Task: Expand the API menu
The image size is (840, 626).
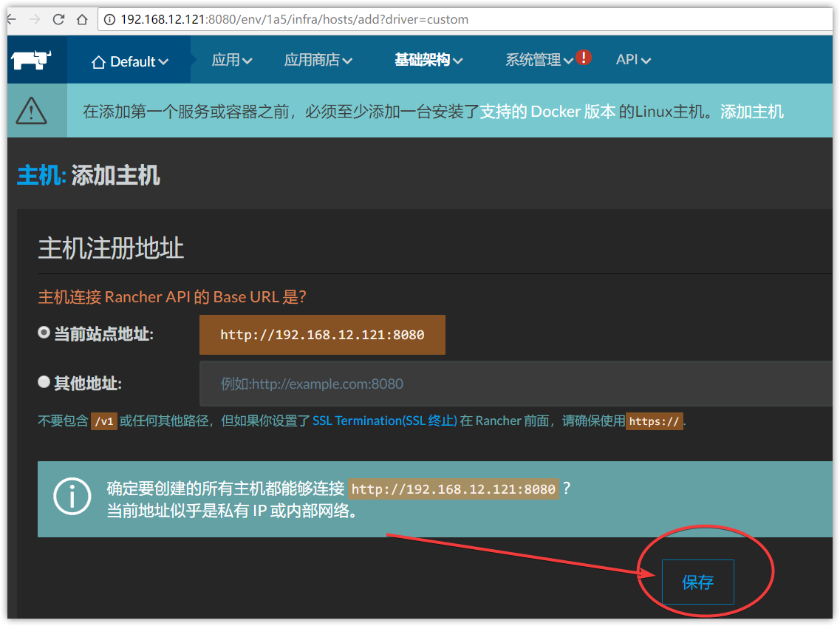Action: (633, 60)
